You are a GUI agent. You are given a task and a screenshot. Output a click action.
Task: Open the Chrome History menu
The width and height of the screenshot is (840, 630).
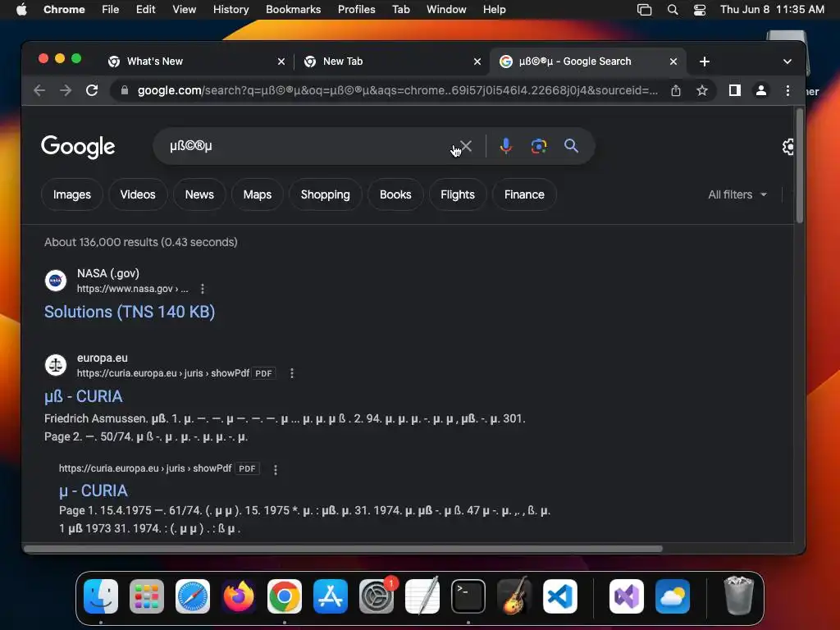(x=231, y=9)
